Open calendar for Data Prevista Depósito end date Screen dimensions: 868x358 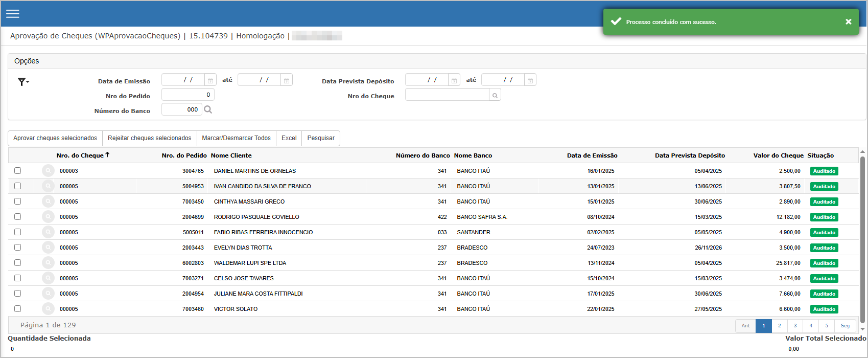tap(530, 80)
